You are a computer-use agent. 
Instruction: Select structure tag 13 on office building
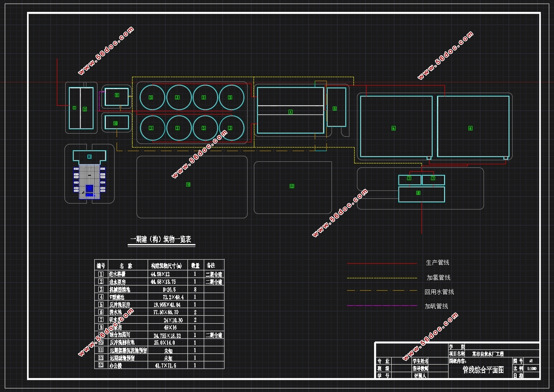[90, 157]
